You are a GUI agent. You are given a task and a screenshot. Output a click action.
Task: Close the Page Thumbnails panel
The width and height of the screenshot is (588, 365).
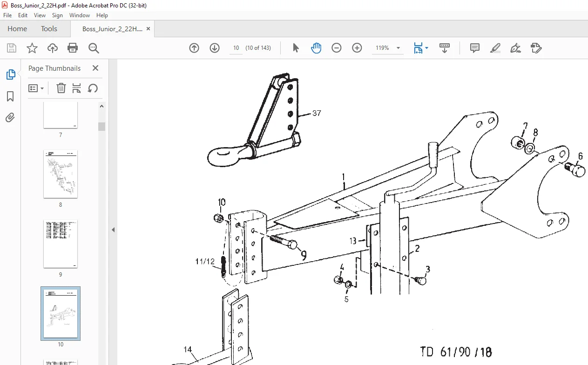(x=95, y=68)
